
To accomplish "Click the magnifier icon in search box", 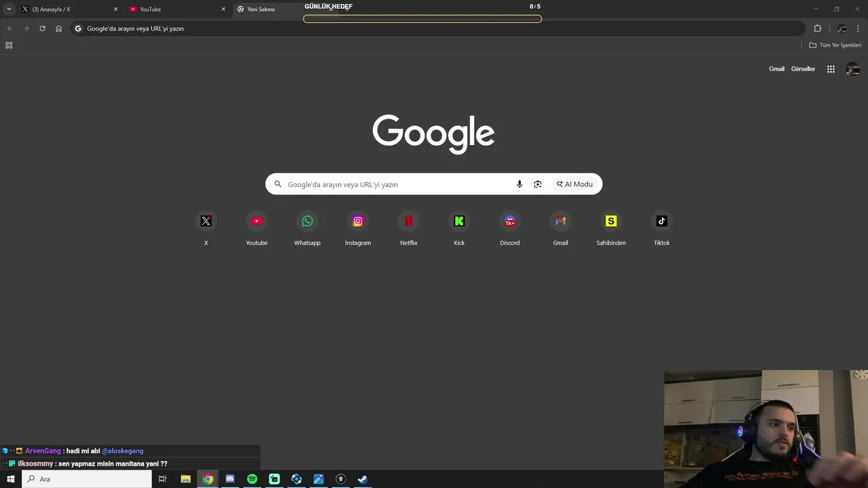I will (x=277, y=184).
